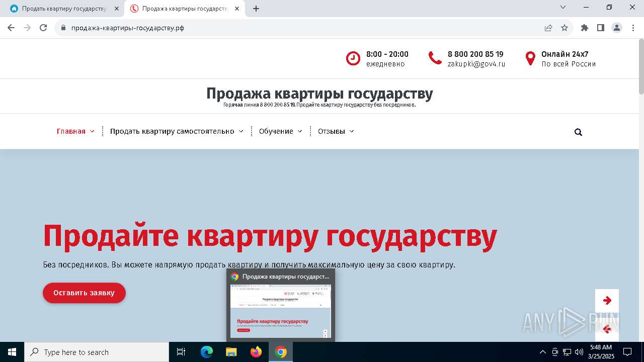Screen dimensions: 644x362
Task: Open the 'Отзывы' menu item
Action: click(332, 131)
